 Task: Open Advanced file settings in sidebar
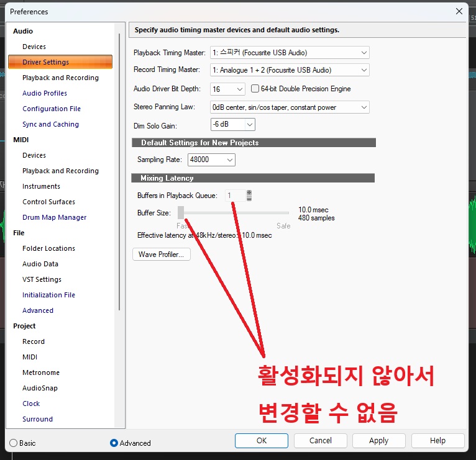tap(38, 310)
